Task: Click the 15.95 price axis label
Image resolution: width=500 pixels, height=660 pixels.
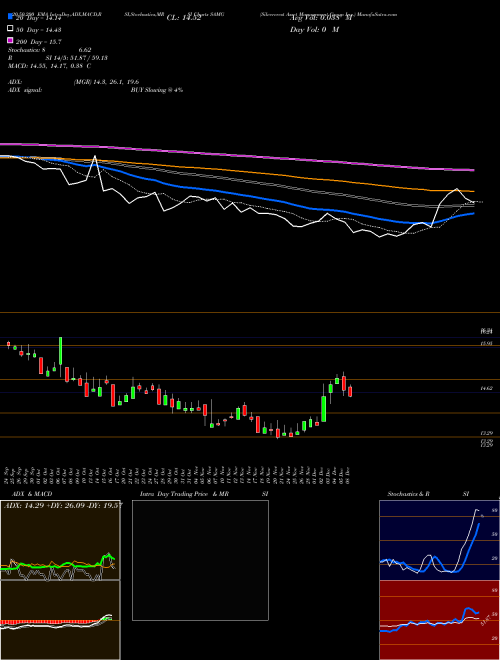Action: tap(487, 344)
